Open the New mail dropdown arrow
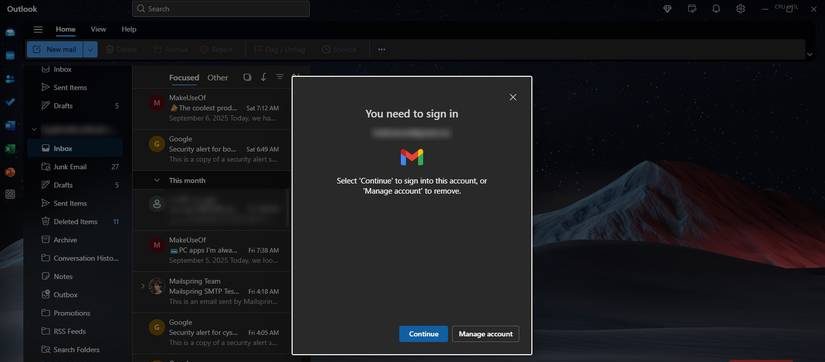The width and height of the screenshot is (825, 362). point(90,49)
